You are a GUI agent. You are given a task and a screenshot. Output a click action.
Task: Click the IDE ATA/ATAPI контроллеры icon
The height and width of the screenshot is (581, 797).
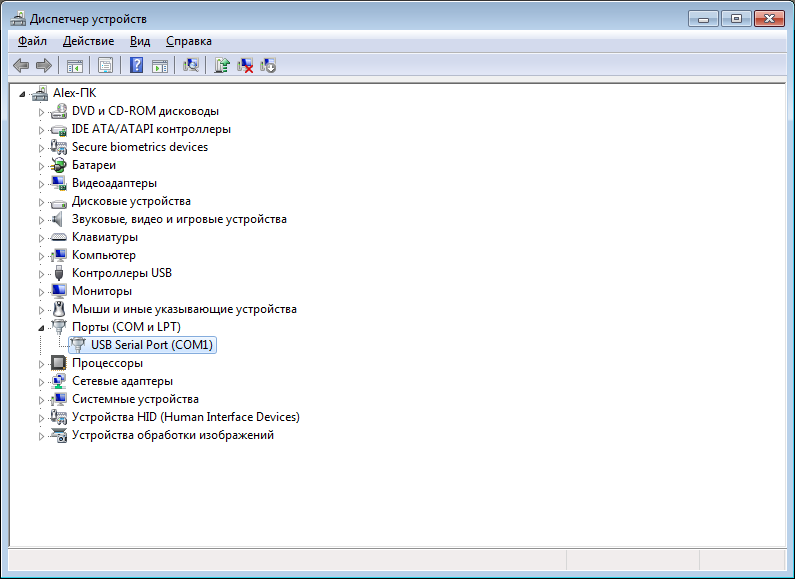[59, 130]
